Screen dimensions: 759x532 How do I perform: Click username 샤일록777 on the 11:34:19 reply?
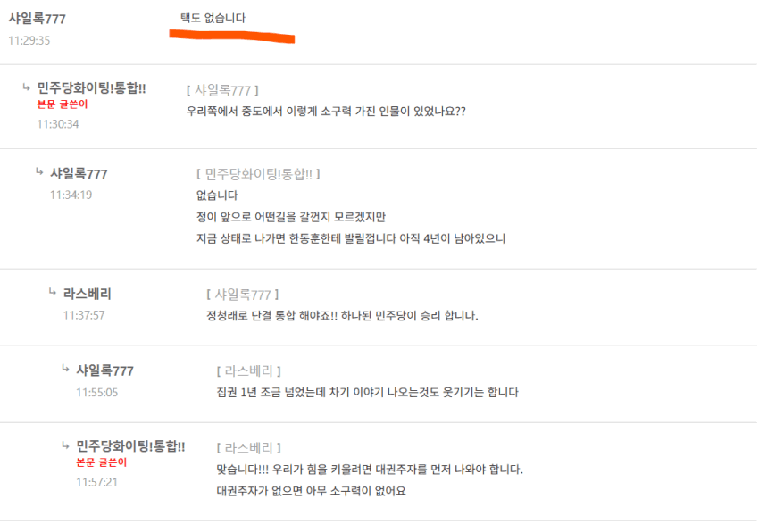pyautogui.click(x=79, y=174)
